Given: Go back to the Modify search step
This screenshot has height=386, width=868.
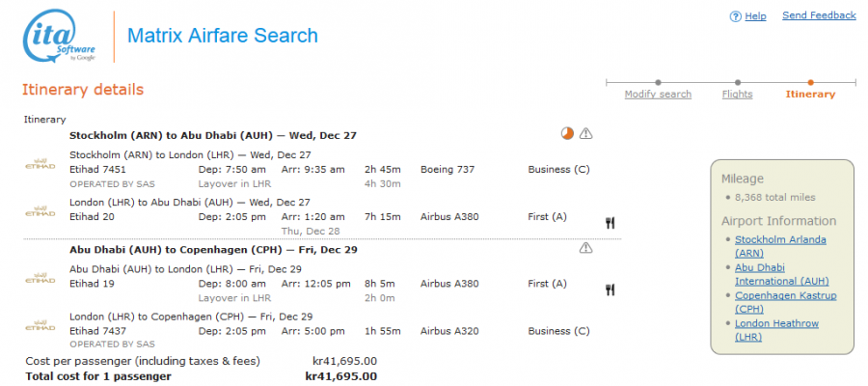Looking at the screenshot, I should (x=658, y=95).
